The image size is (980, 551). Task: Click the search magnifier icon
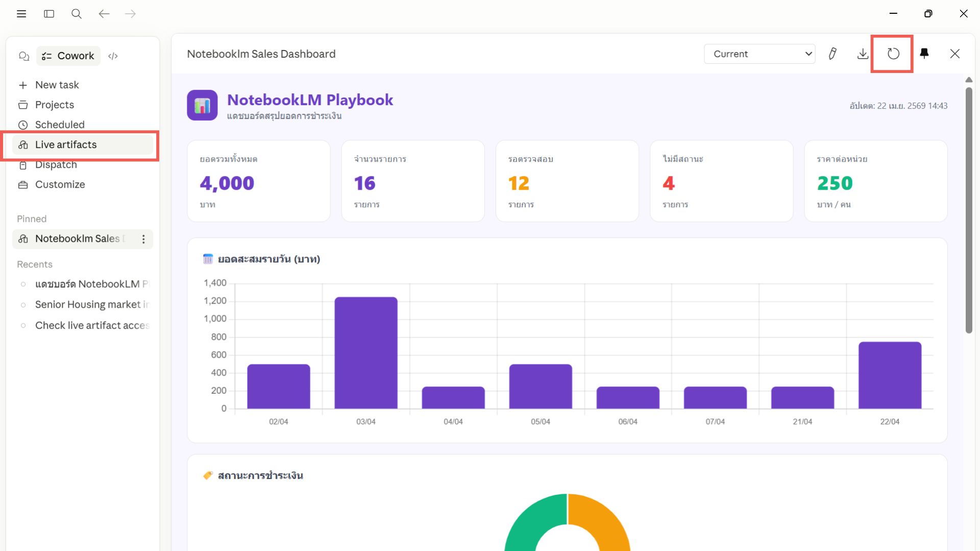77,14
